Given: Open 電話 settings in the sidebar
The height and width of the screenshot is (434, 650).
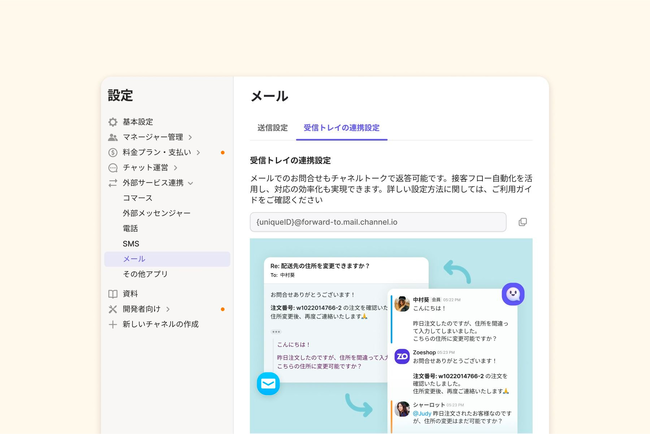Looking at the screenshot, I should tap(130, 228).
